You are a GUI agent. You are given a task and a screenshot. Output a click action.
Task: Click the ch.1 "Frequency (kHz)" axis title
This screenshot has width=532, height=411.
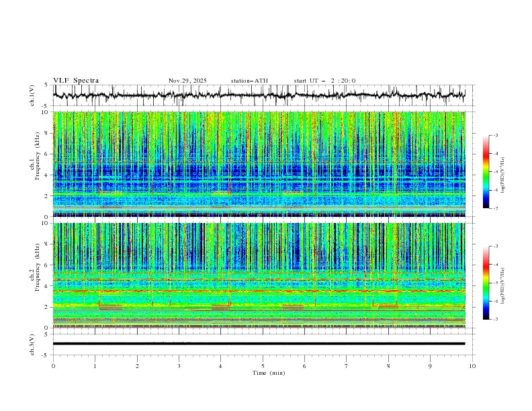coord(38,154)
